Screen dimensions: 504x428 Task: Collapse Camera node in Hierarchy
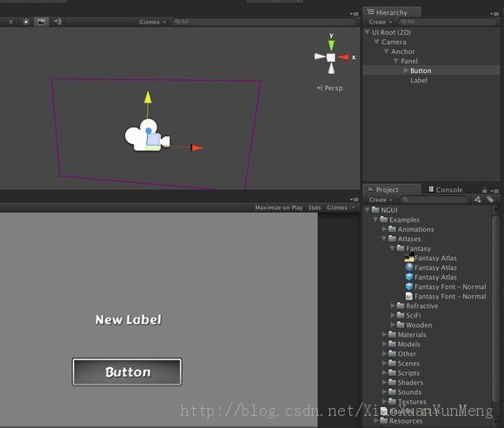click(377, 42)
